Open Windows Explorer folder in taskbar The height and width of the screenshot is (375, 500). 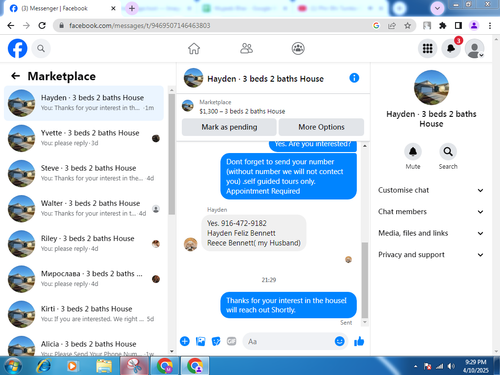pyautogui.click(x=104, y=366)
